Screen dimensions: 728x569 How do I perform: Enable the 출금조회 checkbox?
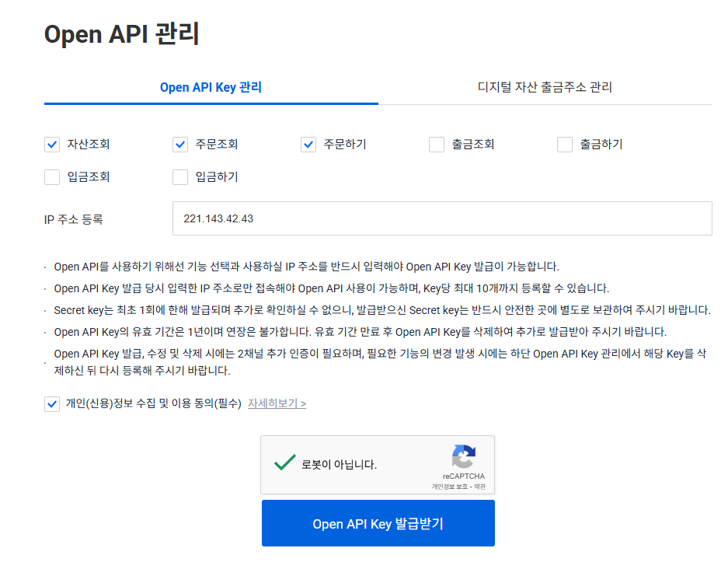pos(436,145)
